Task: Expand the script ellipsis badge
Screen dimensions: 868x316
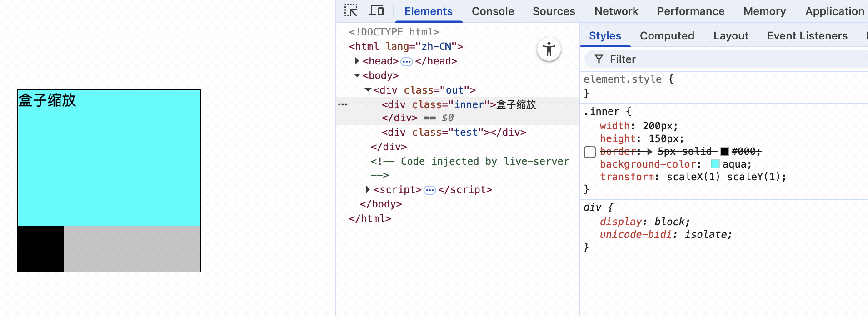Action: tap(430, 190)
